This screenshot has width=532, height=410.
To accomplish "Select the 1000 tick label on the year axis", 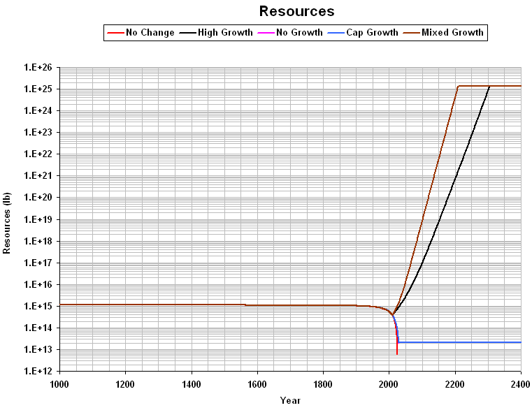I will coord(59,383).
